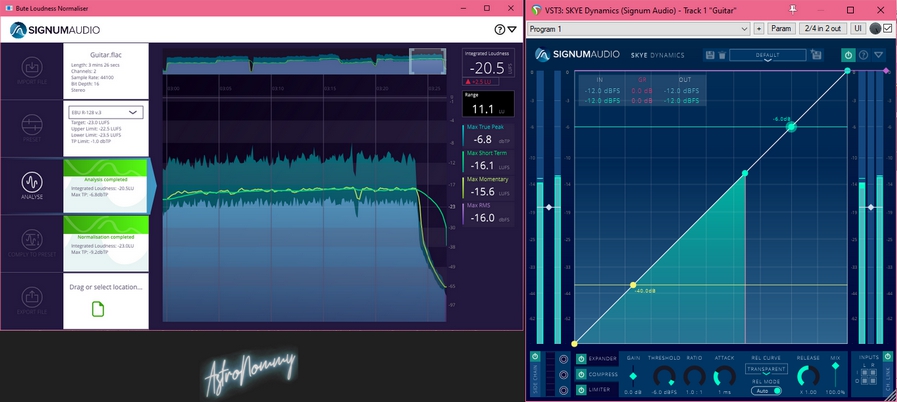Image resolution: width=897 pixels, height=402 pixels.
Task: Open help in Bute Loudness Normaliser
Action: tap(501, 30)
